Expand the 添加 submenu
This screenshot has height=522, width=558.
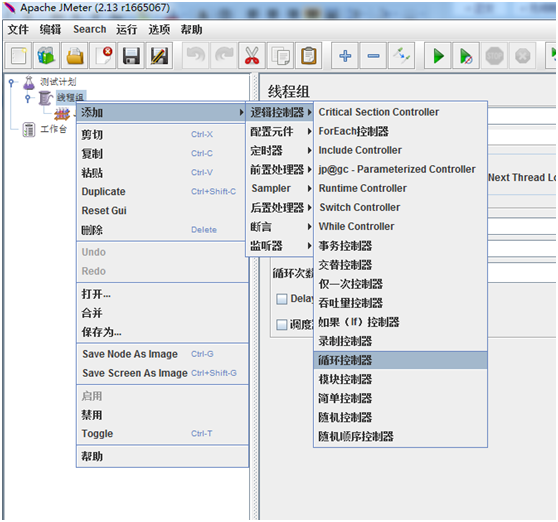pos(162,112)
